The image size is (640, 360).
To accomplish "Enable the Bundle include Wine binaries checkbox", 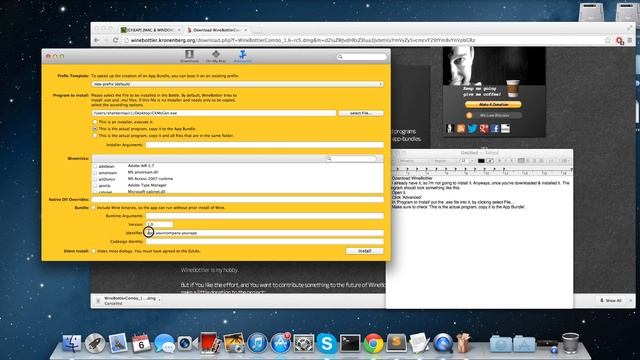I will (x=93, y=208).
